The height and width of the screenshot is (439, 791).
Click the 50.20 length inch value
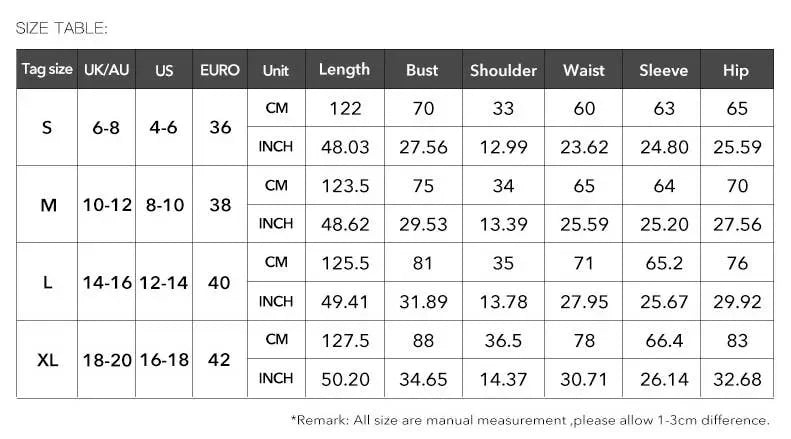pyautogui.click(x=345, y=379)
